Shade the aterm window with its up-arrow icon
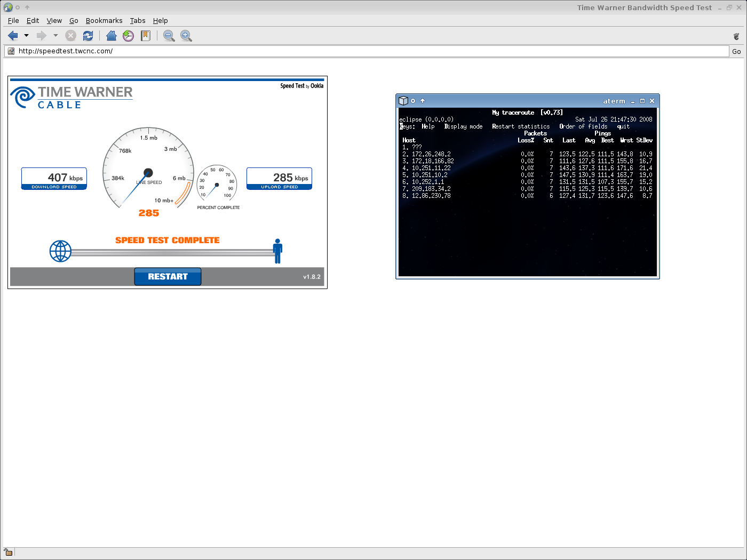The height and width of the screenshot is (560, 747). (423, 101)
